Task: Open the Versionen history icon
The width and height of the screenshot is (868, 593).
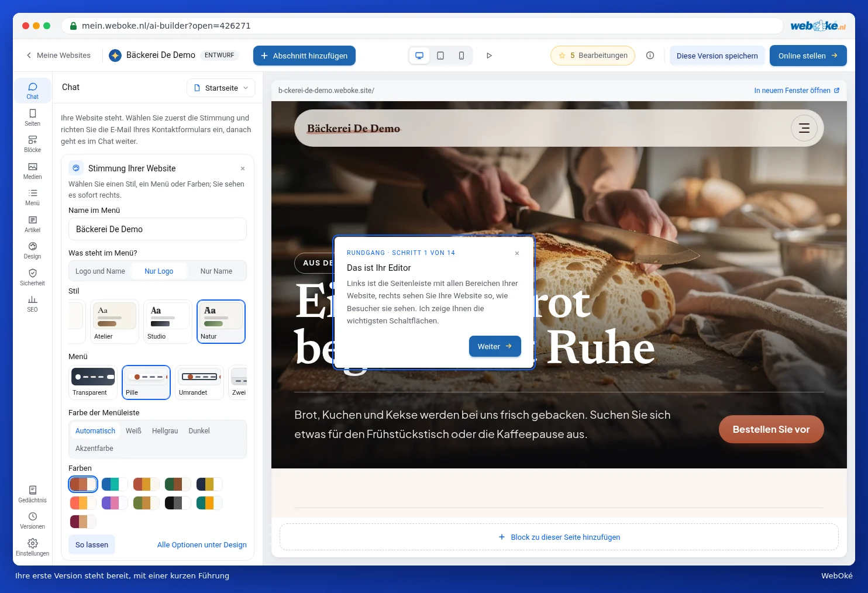Action: pyautogui.click(x=32, y=520)
